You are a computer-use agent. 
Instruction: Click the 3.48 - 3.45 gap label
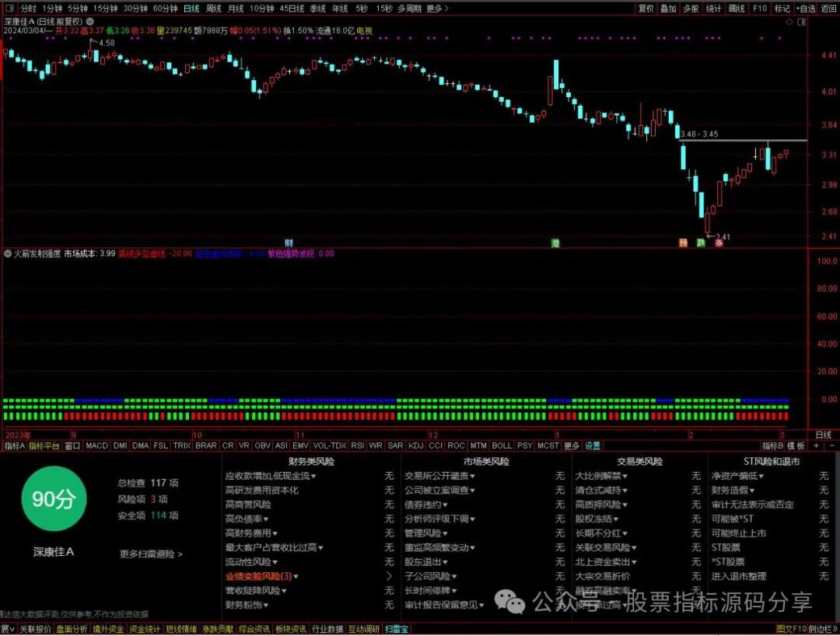point(699,134)
